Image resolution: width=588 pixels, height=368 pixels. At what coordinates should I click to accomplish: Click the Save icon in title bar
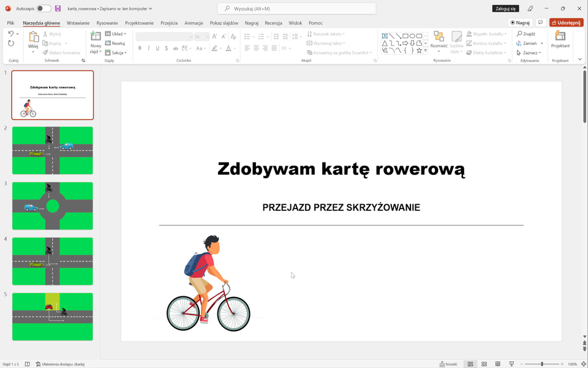coord(58,9)
